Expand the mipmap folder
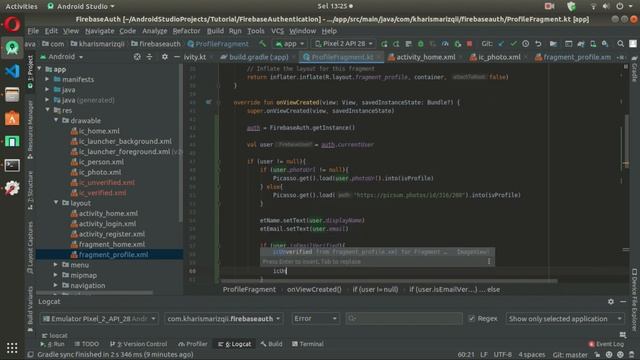The image size is (640, 360). 56,275
